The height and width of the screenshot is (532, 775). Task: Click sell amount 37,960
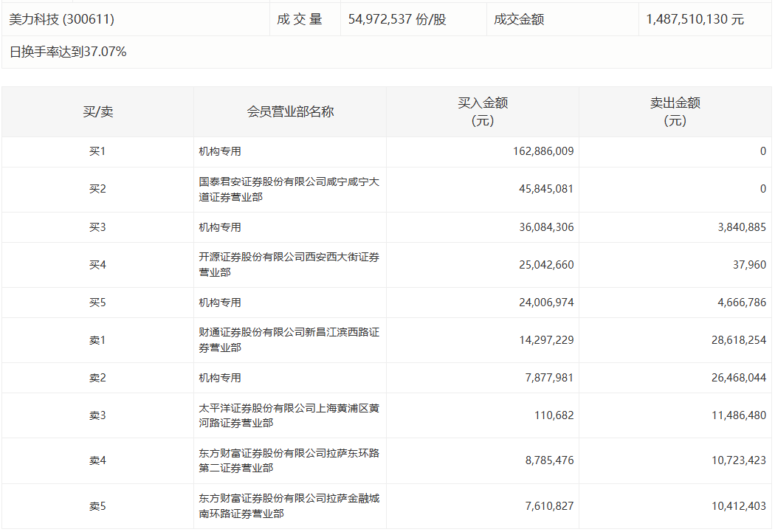(x=749, y=265)
